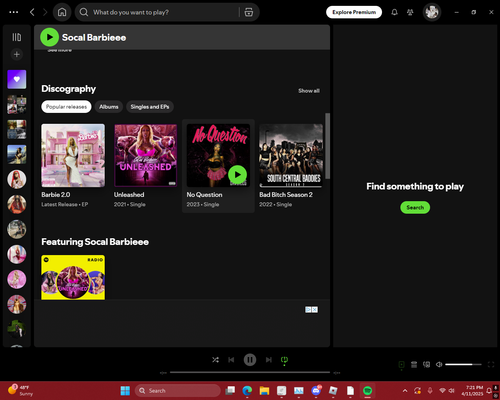Open the Wi-Fi network tray icon

click(x=442, y=390)
